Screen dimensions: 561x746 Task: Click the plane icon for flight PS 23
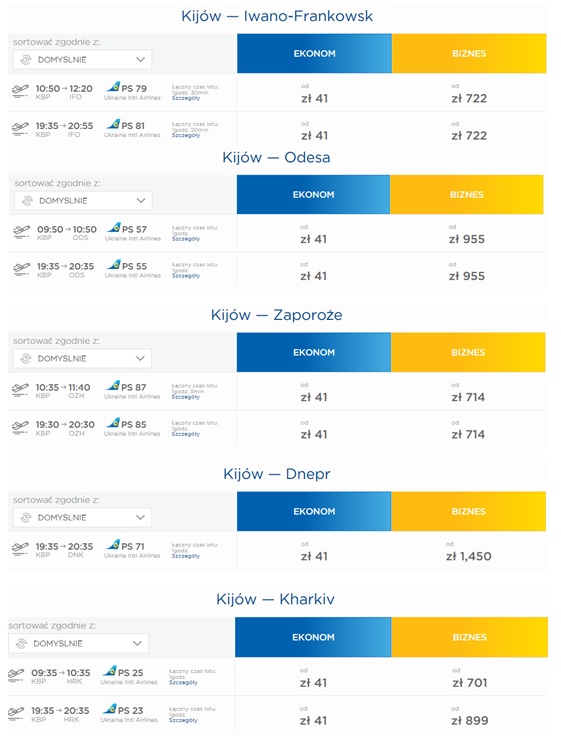click(16, 712)
